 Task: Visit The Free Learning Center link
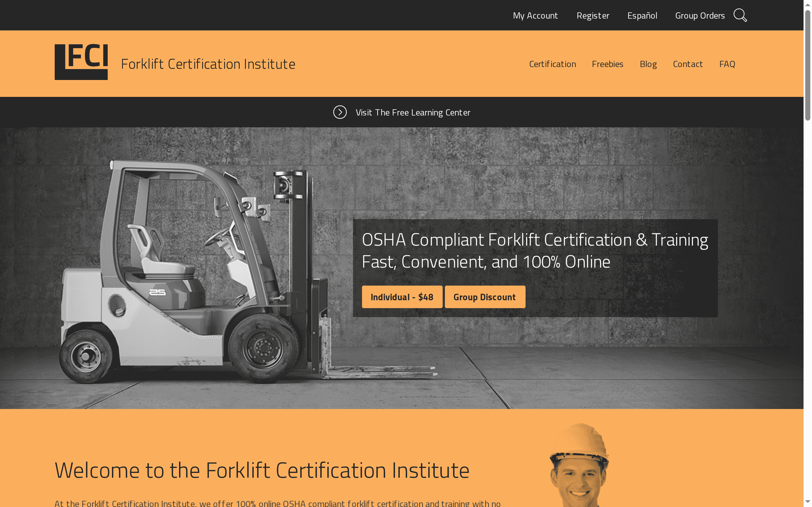(413, 113)
